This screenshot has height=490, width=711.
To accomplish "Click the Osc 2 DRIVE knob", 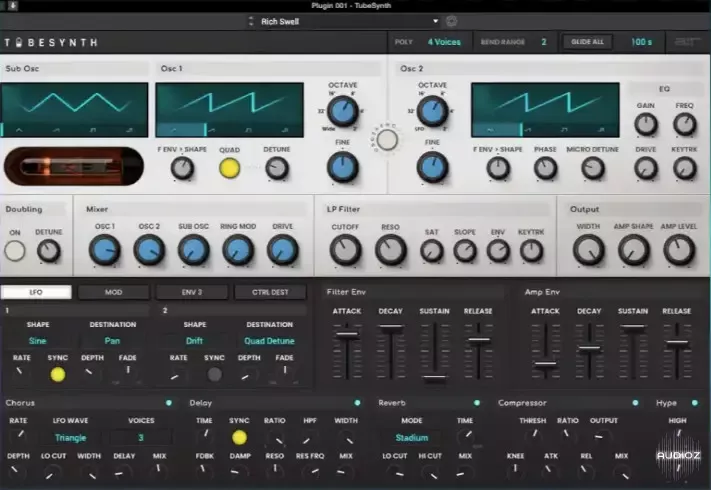I will 646,168.
